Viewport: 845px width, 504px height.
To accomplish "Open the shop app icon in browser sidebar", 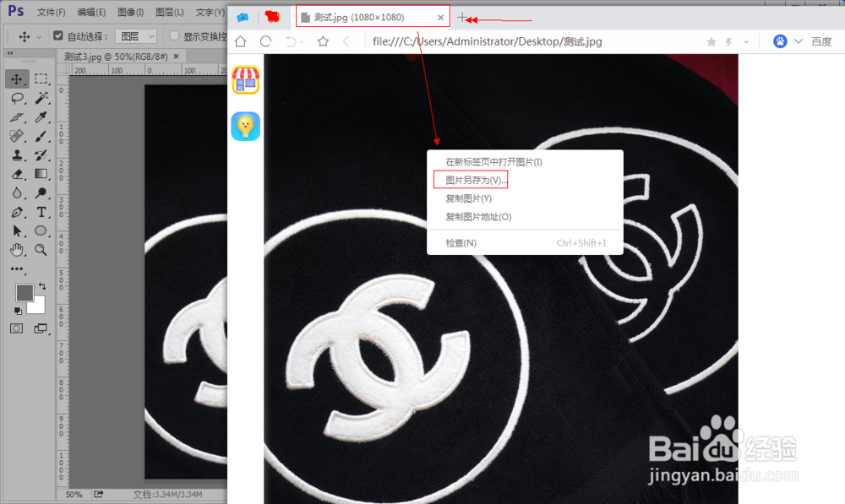I will tap(246, 80).
